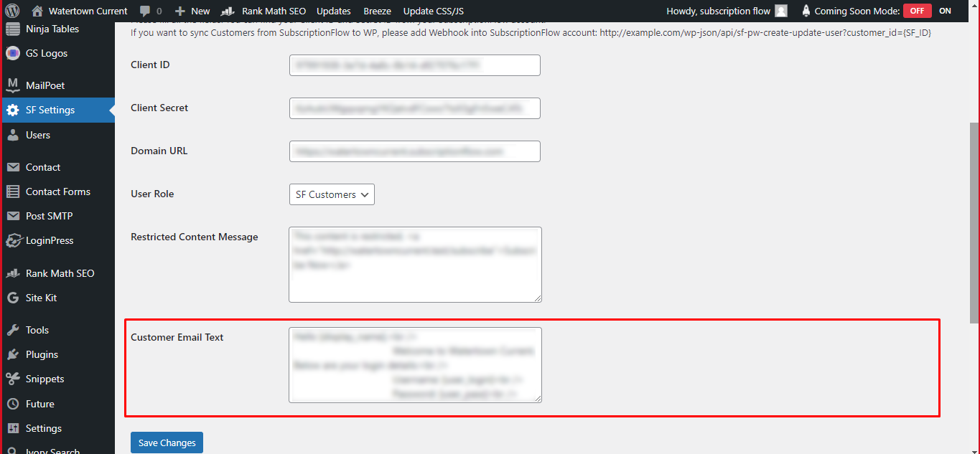This screenshot has width=980, height=454.
Task: Click the plus icon beside New
Action: pos(180,11)
